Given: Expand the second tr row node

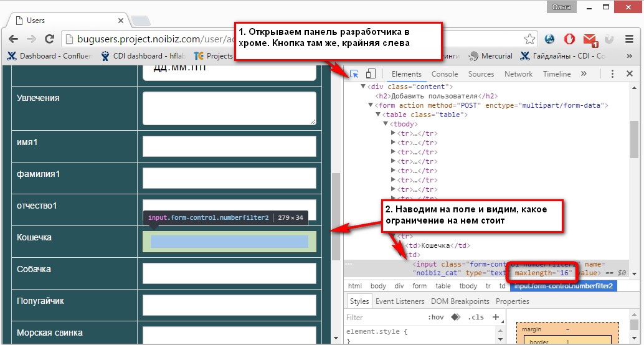Looking at the screenshot, I should 393,143.
